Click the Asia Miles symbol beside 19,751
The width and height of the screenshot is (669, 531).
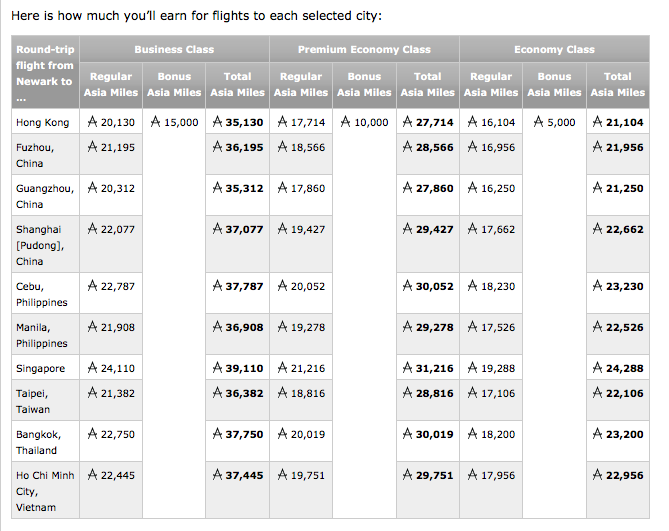[282, 475]
